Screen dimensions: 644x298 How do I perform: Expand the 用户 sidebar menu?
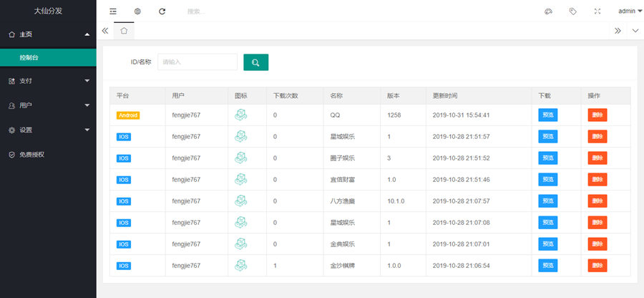coord(48,105)
